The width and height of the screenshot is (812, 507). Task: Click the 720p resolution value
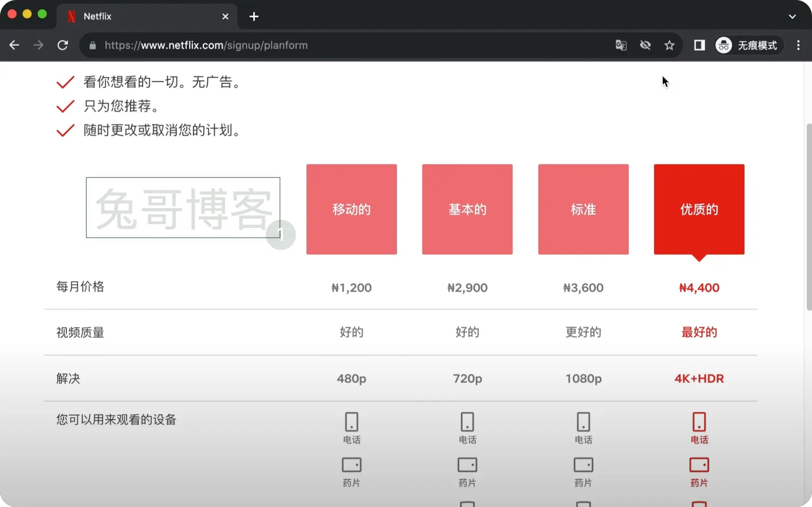pos(467,378)
